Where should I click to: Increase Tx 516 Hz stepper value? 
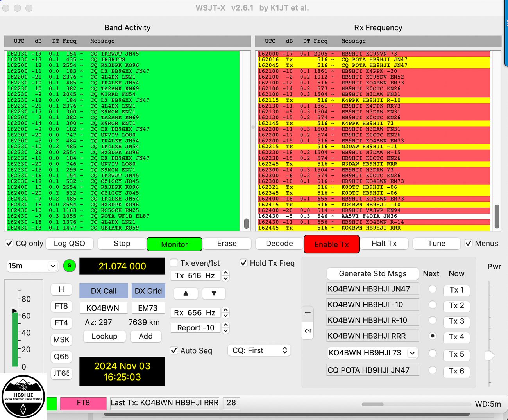225,273
